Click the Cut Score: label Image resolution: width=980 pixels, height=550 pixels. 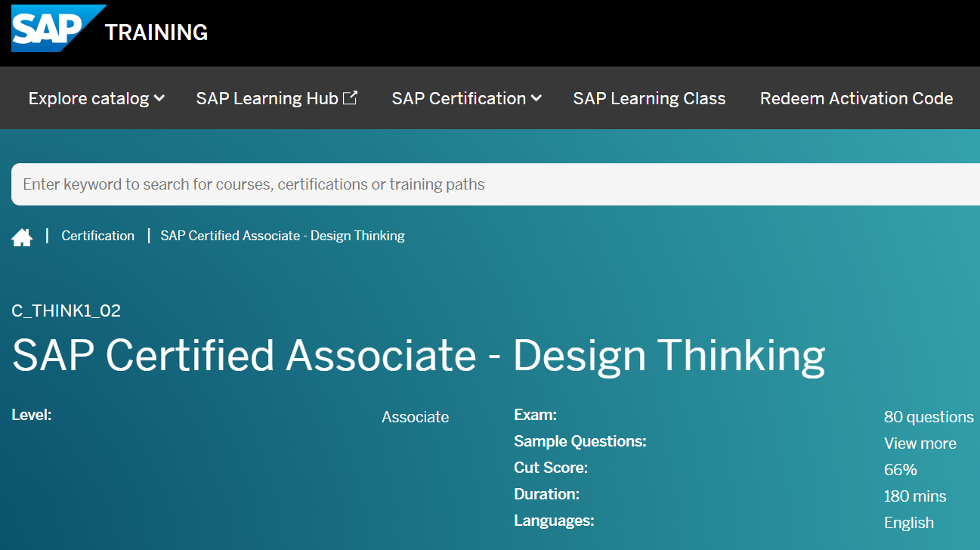coord(551,468)
